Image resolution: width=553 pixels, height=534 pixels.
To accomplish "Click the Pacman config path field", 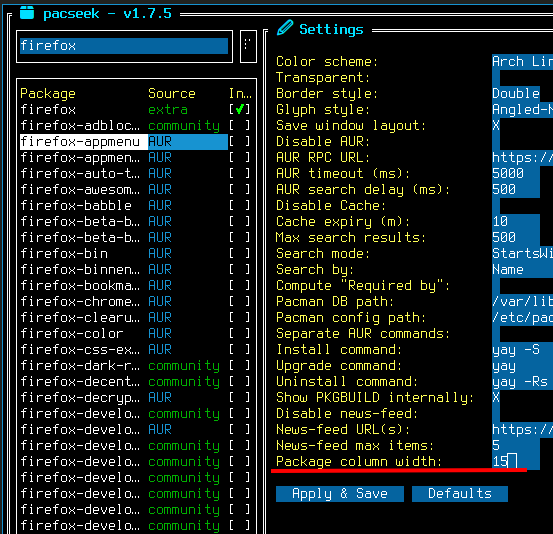I will 522,318.
